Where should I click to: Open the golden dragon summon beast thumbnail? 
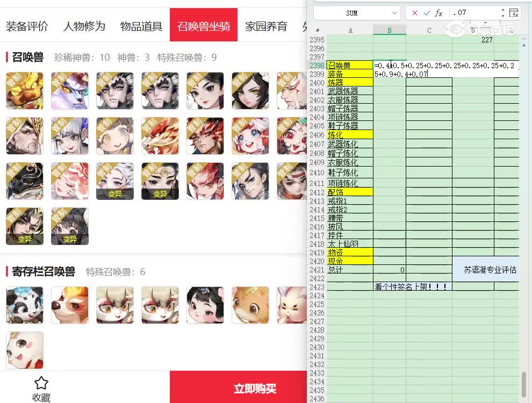pos(160,136)
